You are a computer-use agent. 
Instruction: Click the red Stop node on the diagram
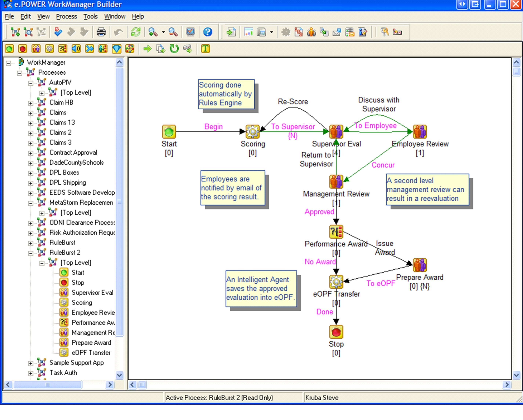pos(336,332)
